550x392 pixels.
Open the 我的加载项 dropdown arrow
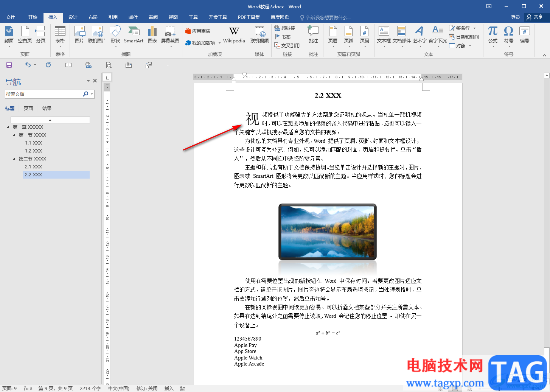click(x=219, y=43)
